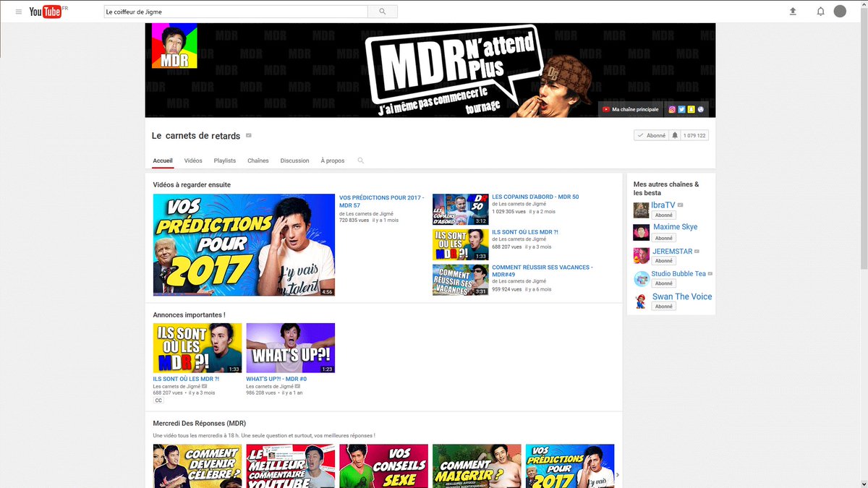The height and width of the screenshot is (488, 868).
Task: Click the search input field
Action: click(x=236, y=12)
